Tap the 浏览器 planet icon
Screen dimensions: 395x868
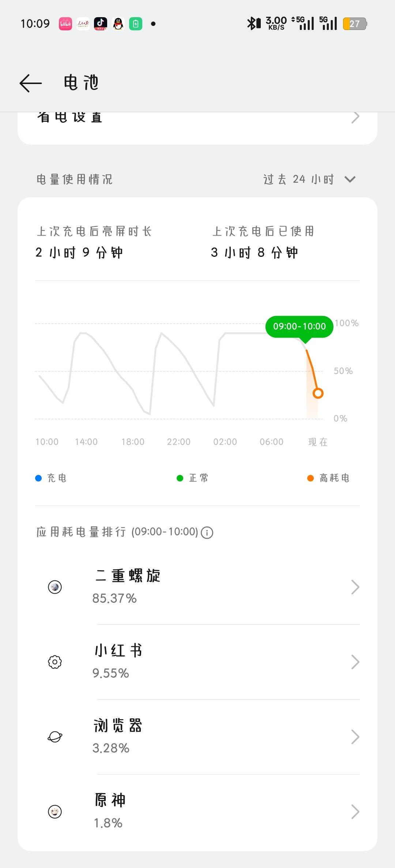click(55, 737)
